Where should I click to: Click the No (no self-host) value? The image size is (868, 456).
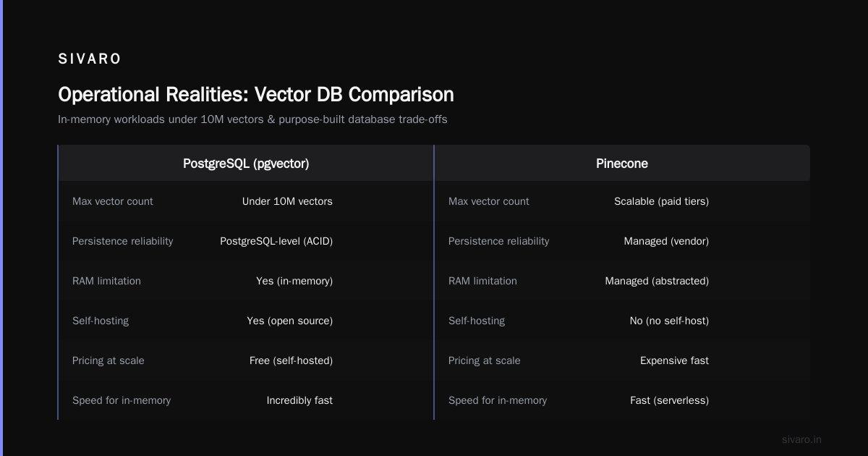[x=669, y=321]
